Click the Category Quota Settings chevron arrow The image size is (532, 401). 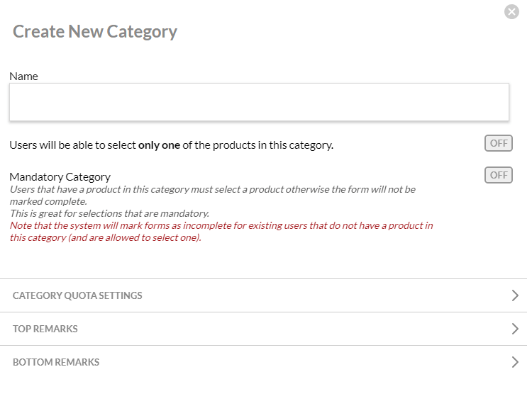click(x=516, y=295)
